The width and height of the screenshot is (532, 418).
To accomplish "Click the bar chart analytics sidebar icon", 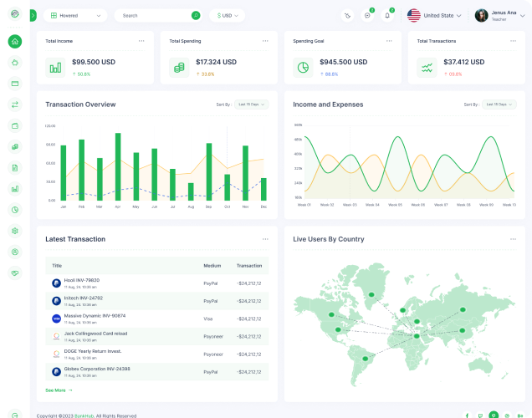I will [15, 189].
